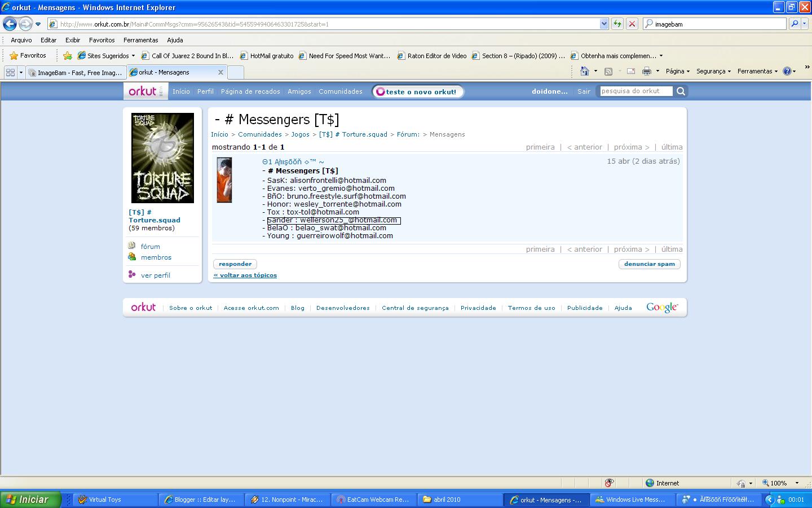
Task: Open the membros sidebar link
Action: [156, 257]
